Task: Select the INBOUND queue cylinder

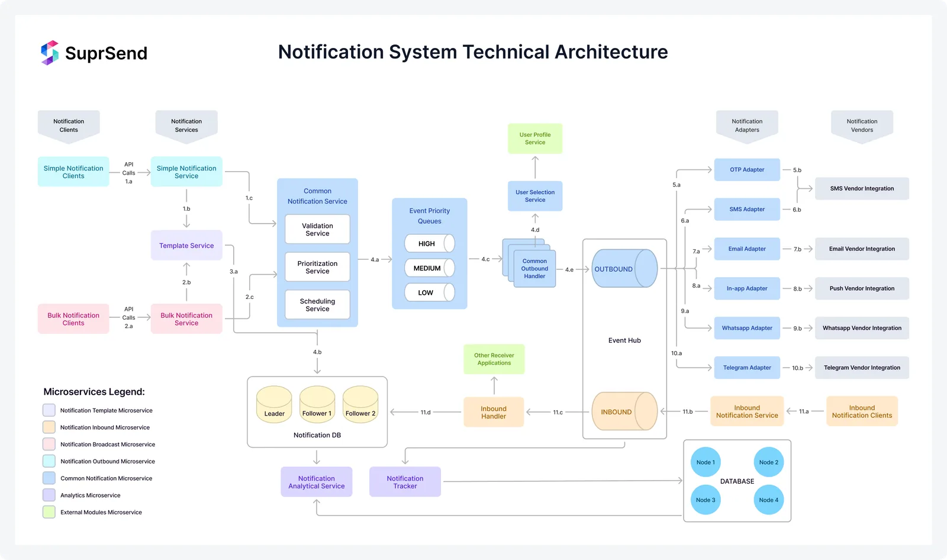Action: tap(624, 411)
